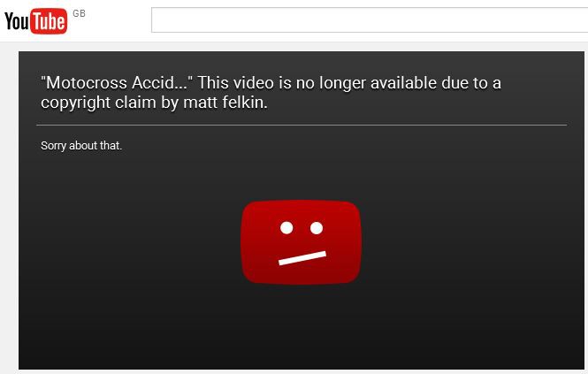Click the dark player area left of the sad face

tap(129, 242)
